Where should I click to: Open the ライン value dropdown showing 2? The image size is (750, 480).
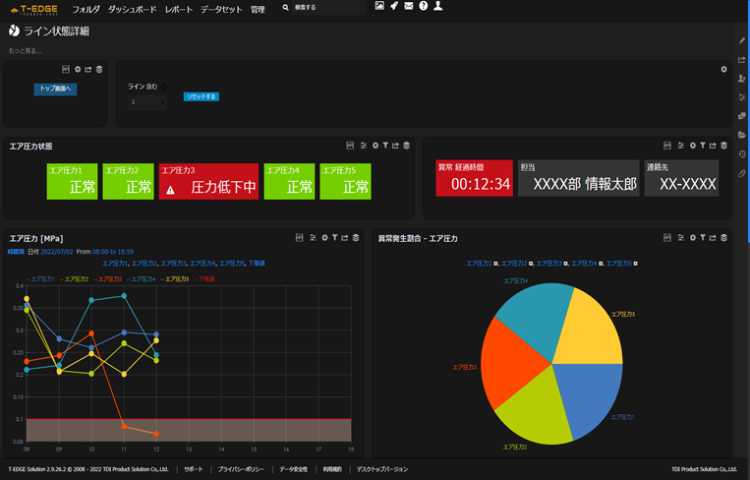pos(147,102)
